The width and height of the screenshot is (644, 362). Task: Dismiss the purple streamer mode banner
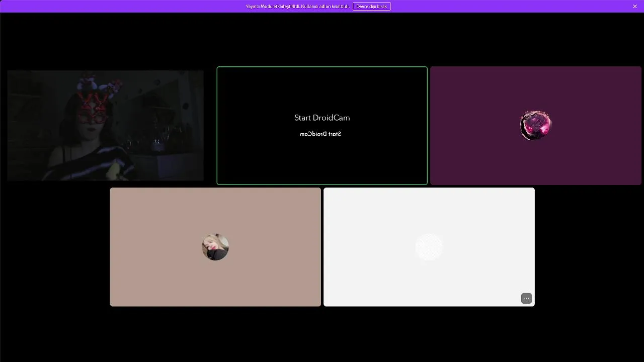[x=635, y=6]
